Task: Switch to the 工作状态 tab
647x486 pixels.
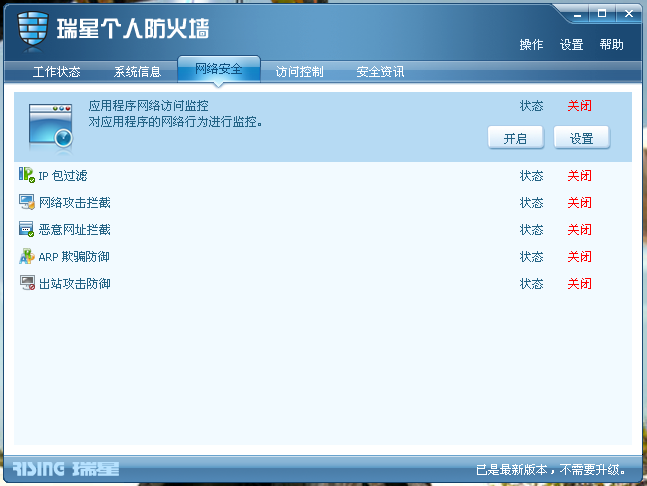Action: [57, 72]
